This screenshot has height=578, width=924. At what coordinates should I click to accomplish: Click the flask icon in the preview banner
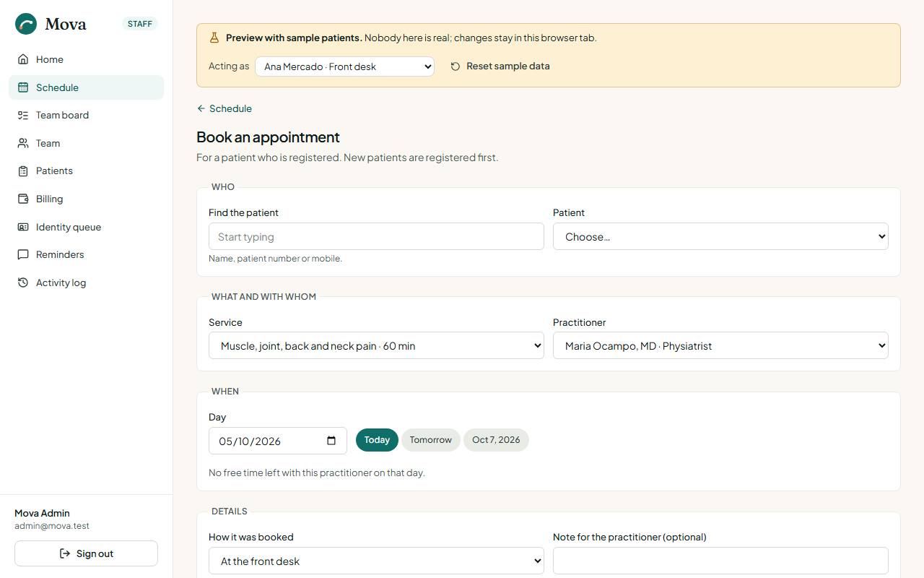(x=214, y=38)
